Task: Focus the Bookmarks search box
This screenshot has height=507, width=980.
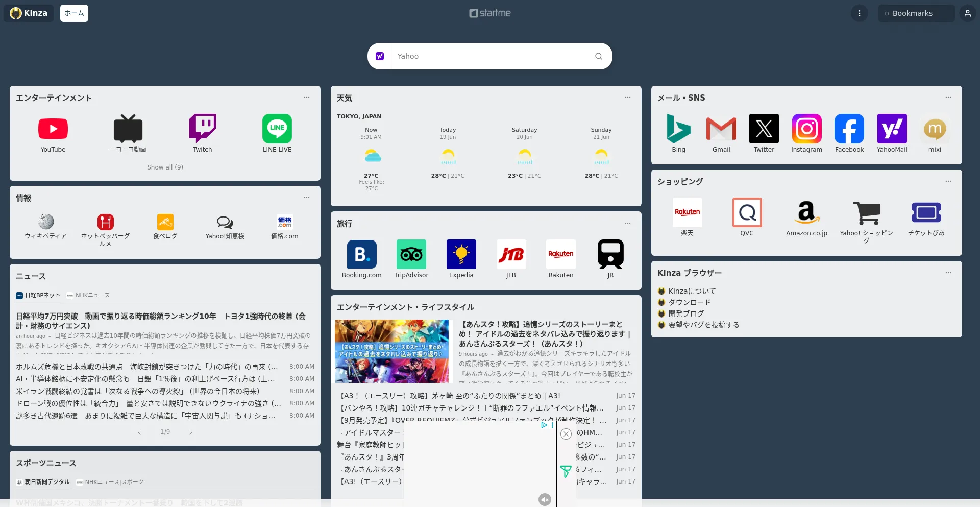Action: pos(917,13)
